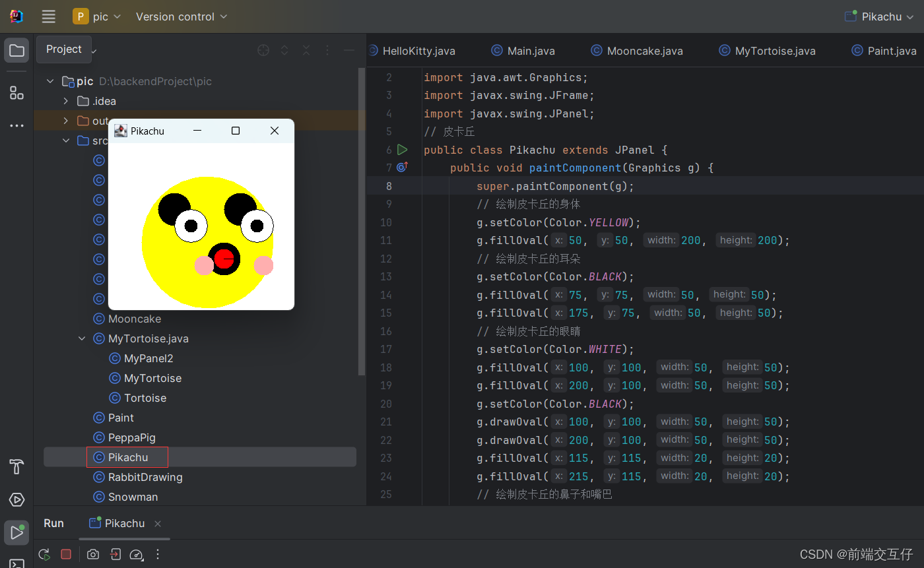This screenshot has height=568, width=924.
Task: Click the profiler gauge icon
Action: pos(136,554)
